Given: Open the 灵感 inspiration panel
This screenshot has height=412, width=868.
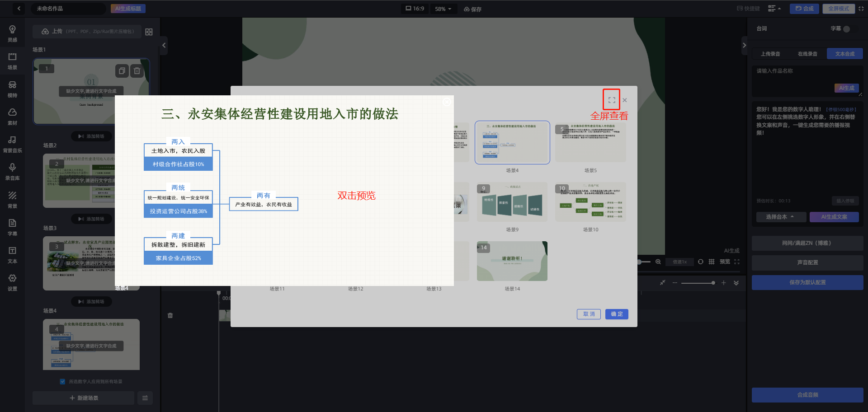Looking at the screenshot, I should pyautogui.click(x=12, y=34).
